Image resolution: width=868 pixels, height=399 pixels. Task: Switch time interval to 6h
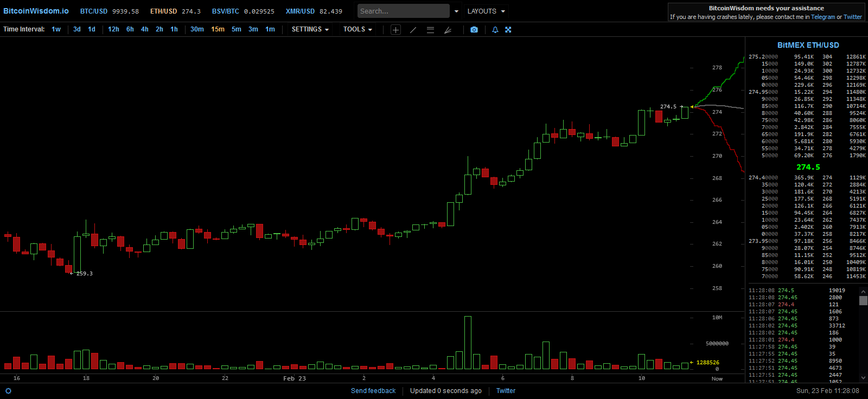click(130, 29)
